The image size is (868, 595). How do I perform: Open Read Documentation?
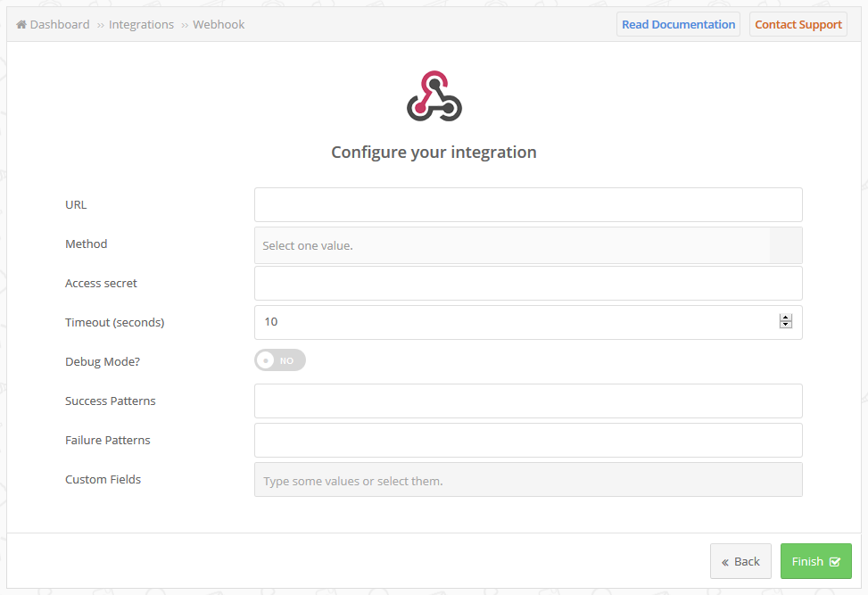678,24
